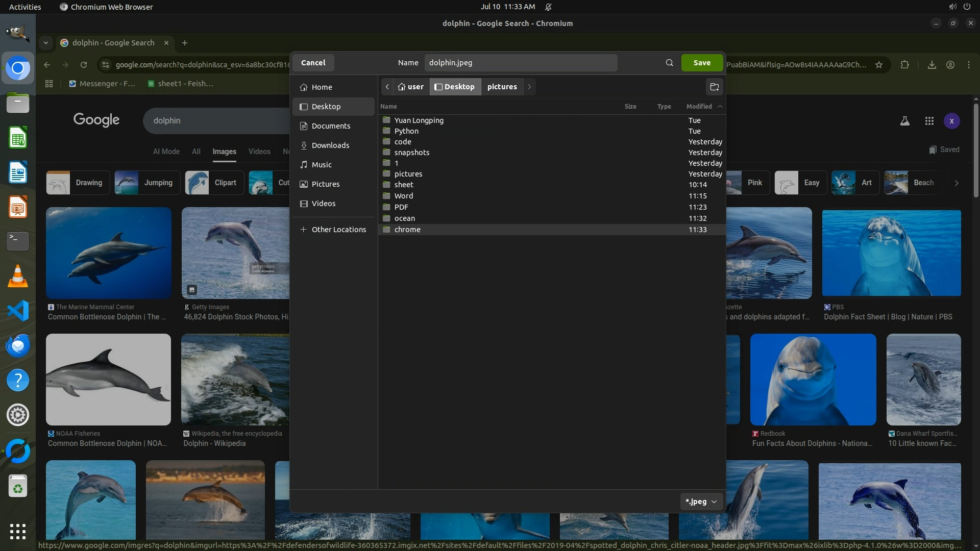980x551 pixels.
Task: Open Search Labs flask icon
Action: point(904,121)
